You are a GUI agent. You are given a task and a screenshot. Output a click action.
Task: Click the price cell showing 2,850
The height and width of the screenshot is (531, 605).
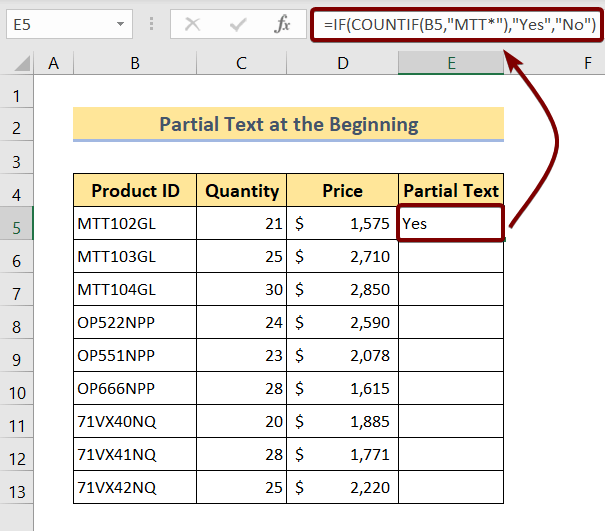click(x=342, y=290)
